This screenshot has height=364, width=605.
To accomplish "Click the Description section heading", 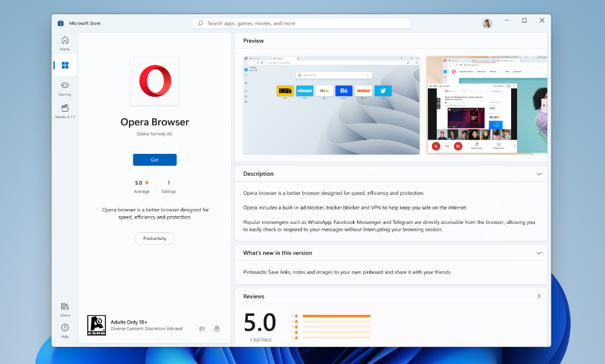I will 258,174.
